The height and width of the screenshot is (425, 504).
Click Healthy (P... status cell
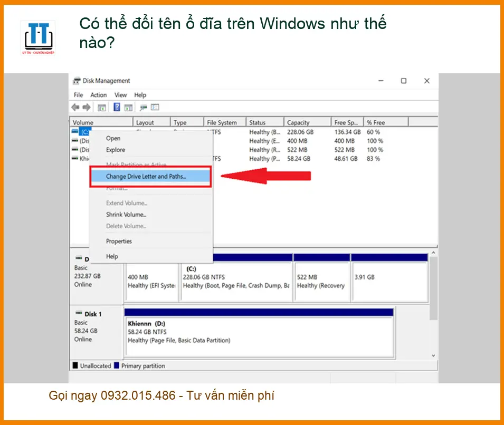pos(265,159)
